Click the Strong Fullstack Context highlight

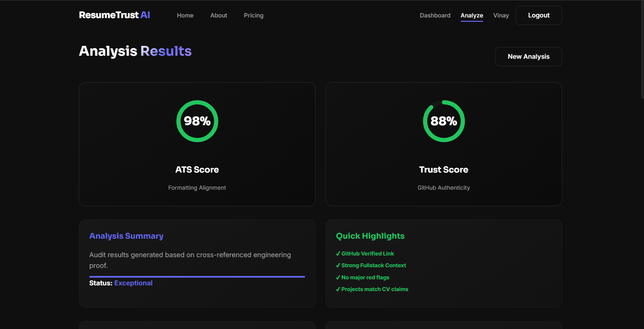point(371,265)
